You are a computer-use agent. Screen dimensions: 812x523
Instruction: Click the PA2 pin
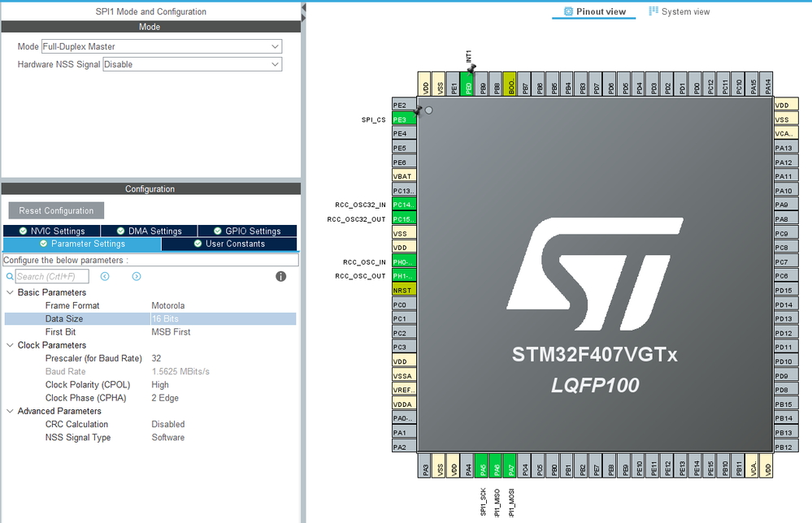pyautogui.click(x=404, y=447)
